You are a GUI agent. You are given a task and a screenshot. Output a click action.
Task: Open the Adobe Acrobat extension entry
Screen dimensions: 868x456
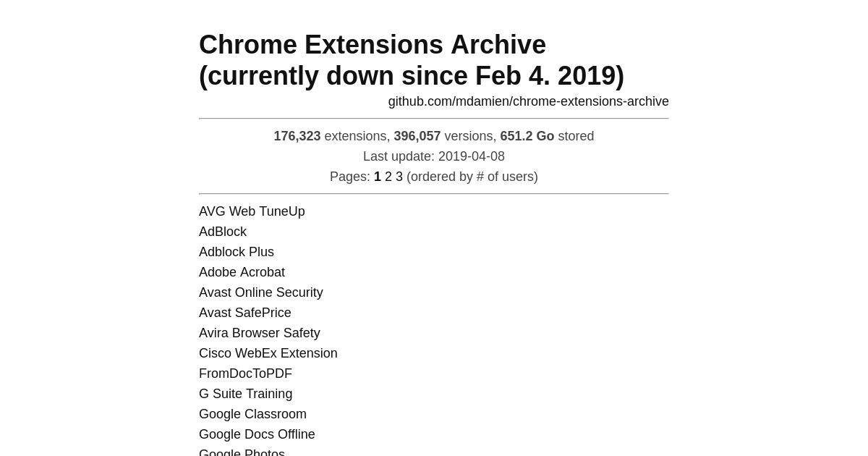point(242,272)
